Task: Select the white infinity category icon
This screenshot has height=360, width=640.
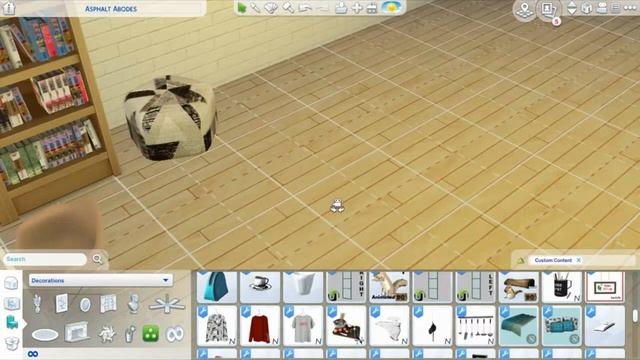Action: coord(175,334)
